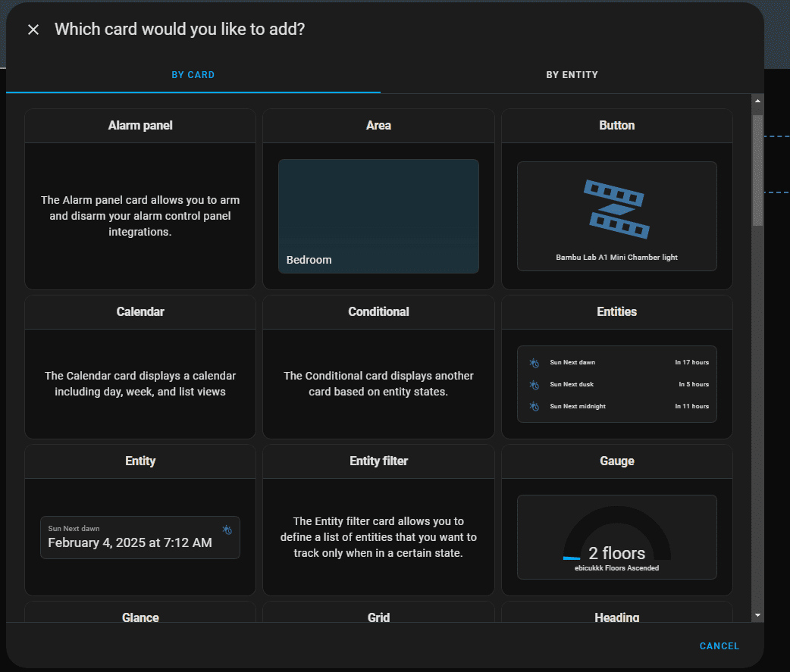Close the add card dialog

pyautogui.click(x=33, y=30)
